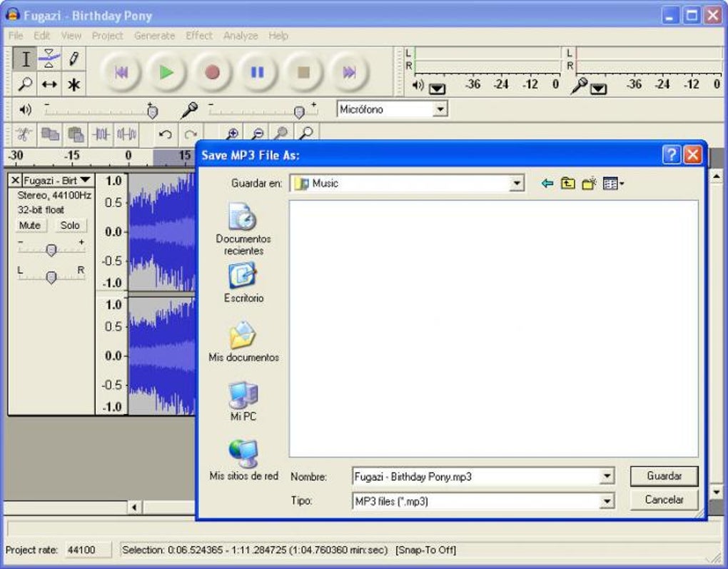Click the Up One Level folder icon
Image resolution: width=728 pixels, height=569 pixels.
click(568, 183)
